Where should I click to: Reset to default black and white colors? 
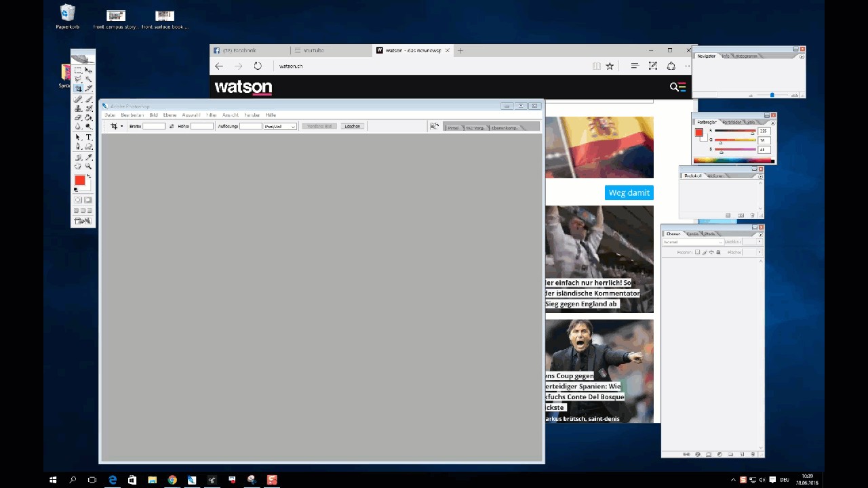pos(76,190)
